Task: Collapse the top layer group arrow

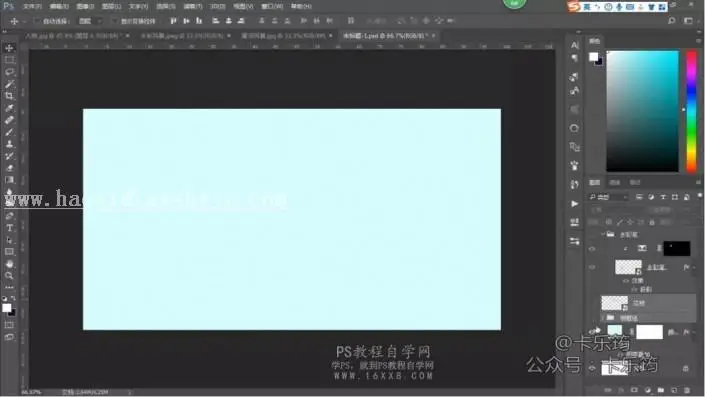Action: (x=602, y=234)
